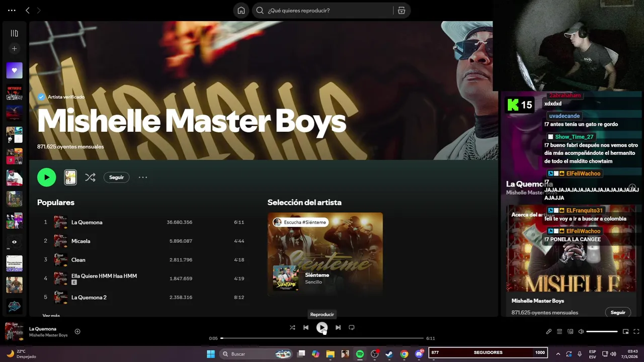Go to Spotify Home
The height and width of the screenshot is (362, 644).
[x=242, y=11]
